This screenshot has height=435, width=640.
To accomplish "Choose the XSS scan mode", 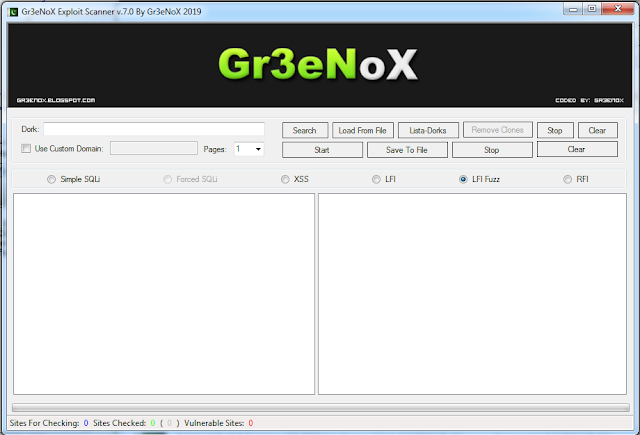I will click(x=286, y=180).
